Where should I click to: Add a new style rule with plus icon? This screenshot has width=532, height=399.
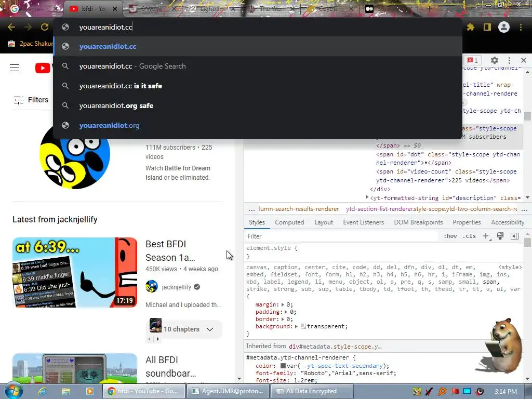486,236
